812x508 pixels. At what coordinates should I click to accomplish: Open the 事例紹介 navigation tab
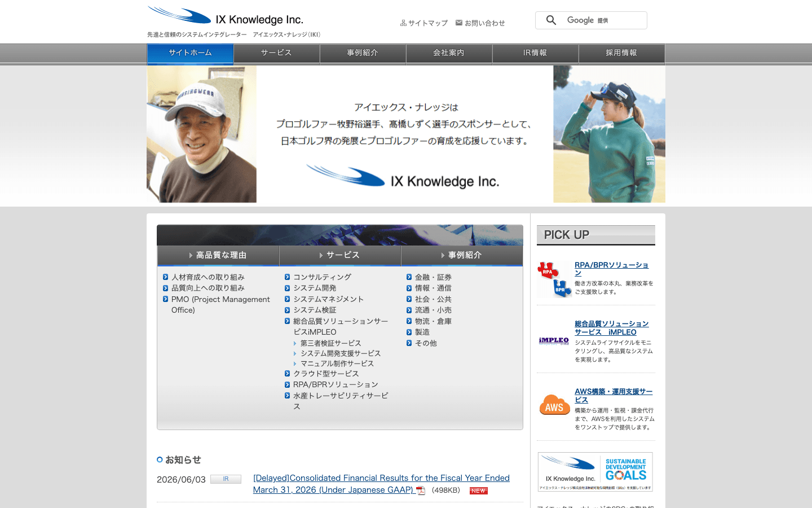363,53
